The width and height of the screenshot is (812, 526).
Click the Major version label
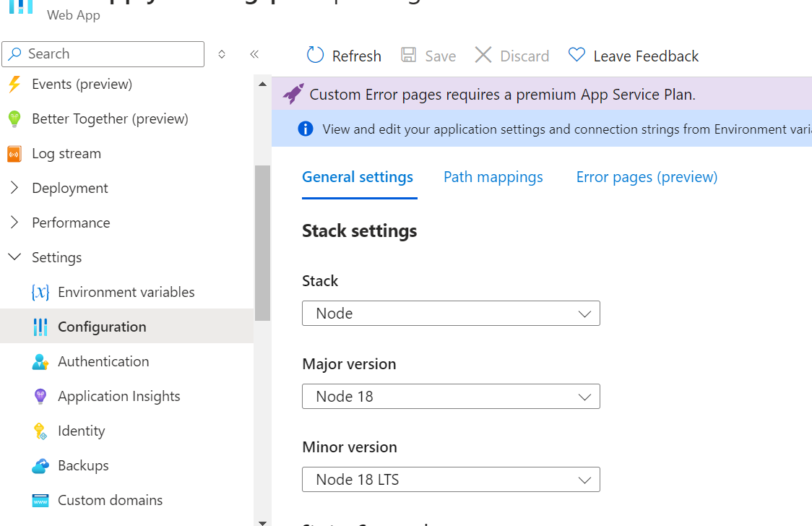[x=349, y=364]
